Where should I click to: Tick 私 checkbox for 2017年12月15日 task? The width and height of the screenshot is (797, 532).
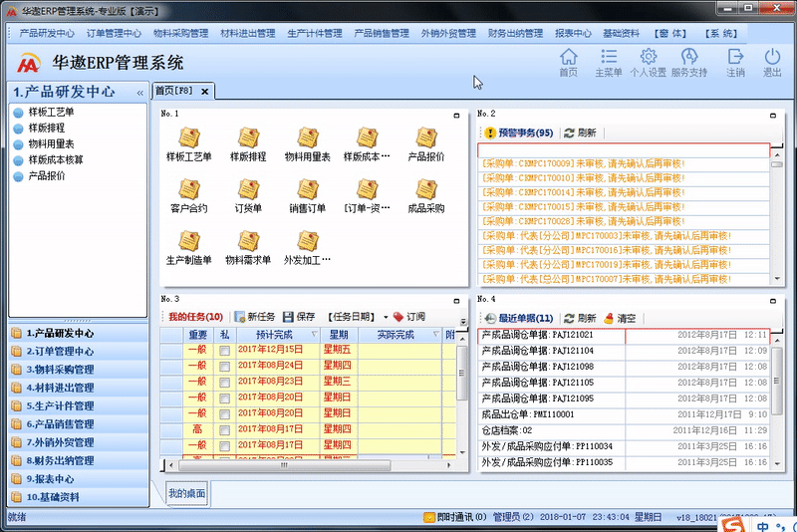224,350
